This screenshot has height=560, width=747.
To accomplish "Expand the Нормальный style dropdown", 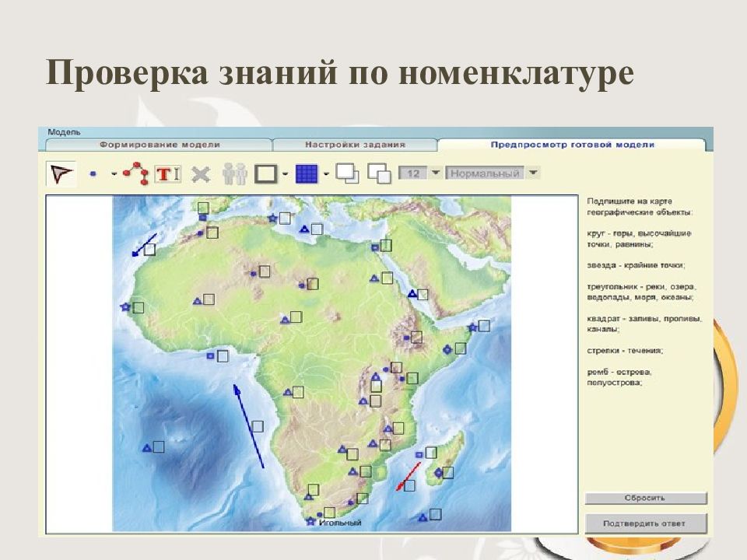I will [533, 173].
